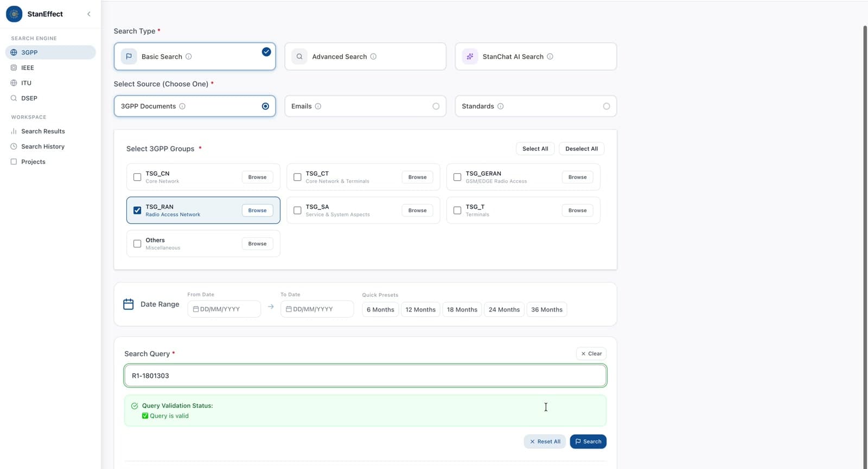The height and width of the screenshot is (469, 868).
Task: Check the TSG_CN checkbox
Action: (137, 177)
